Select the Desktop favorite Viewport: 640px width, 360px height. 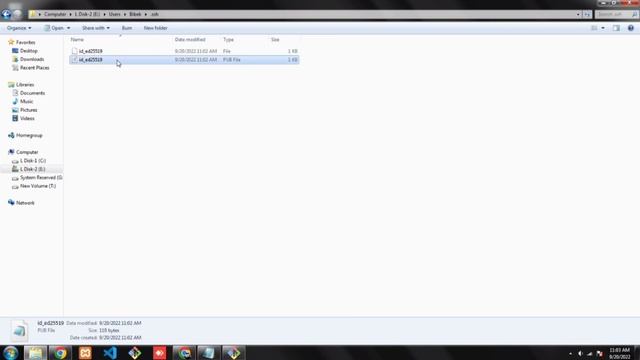[x=29, y=51]
